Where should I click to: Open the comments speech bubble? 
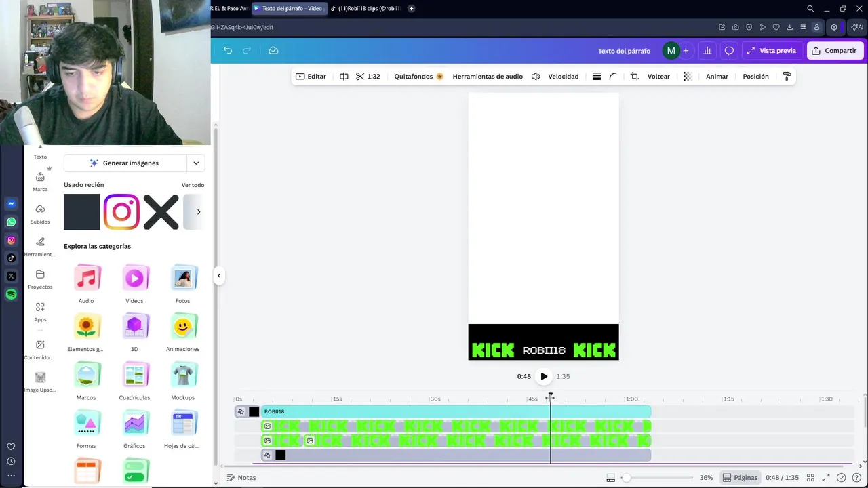[729, 51]
